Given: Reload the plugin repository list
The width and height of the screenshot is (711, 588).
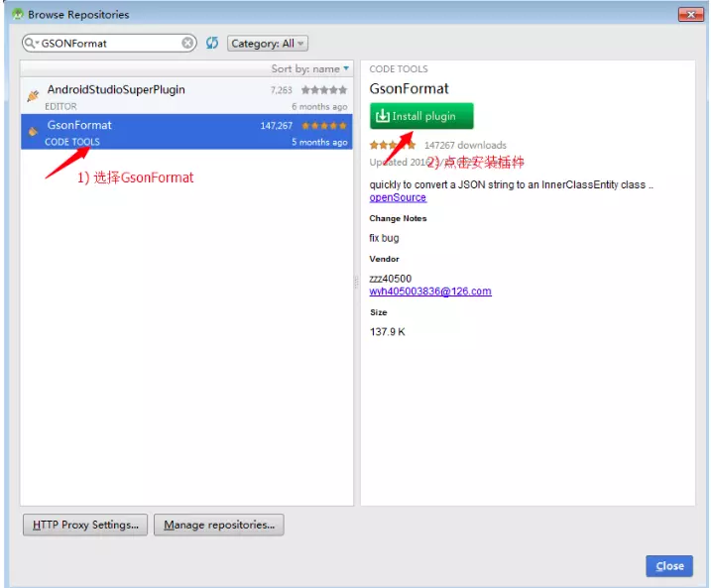Looking at the screenshot, I should pyautogui.click(x=212, y=43).
